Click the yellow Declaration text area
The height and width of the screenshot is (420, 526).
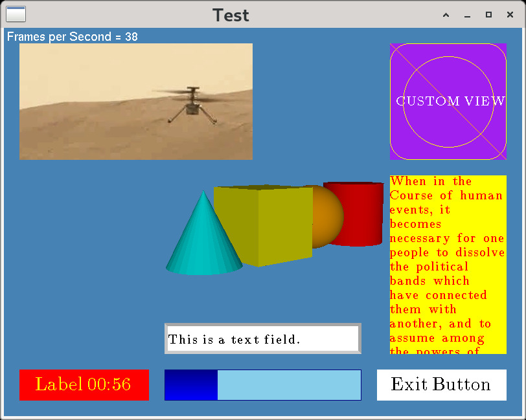(x=448, y=265)
